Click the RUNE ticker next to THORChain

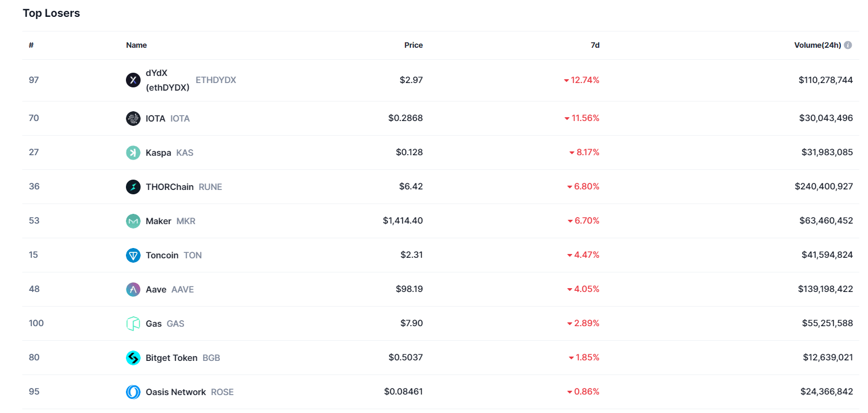coord(212,187)
